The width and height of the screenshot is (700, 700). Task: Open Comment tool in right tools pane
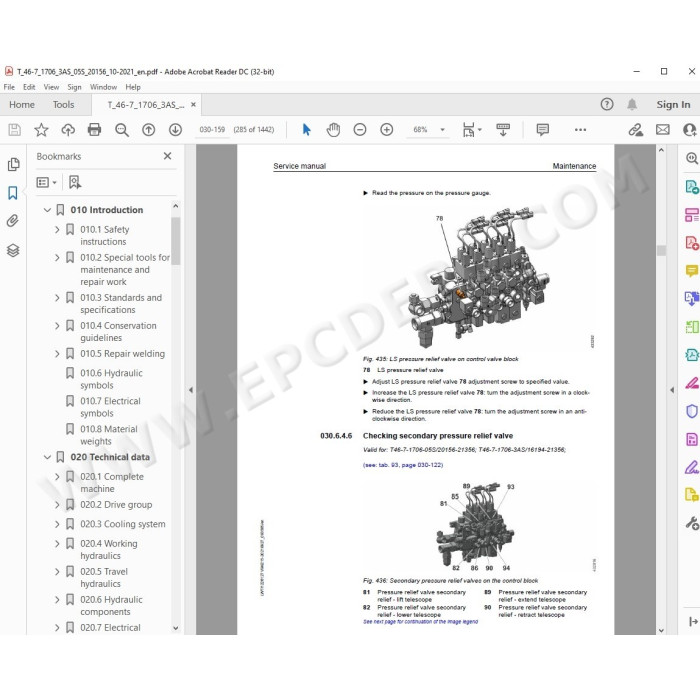click(692, 271)
